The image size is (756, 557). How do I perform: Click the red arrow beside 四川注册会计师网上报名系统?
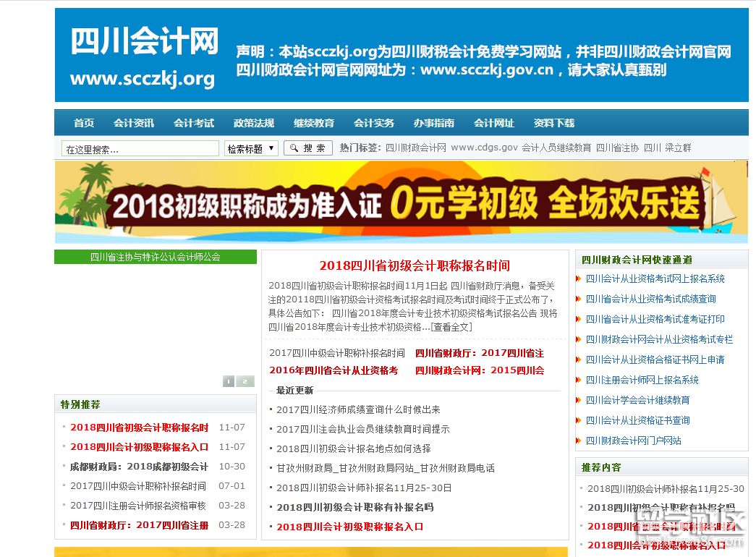(x=577, y=380)
